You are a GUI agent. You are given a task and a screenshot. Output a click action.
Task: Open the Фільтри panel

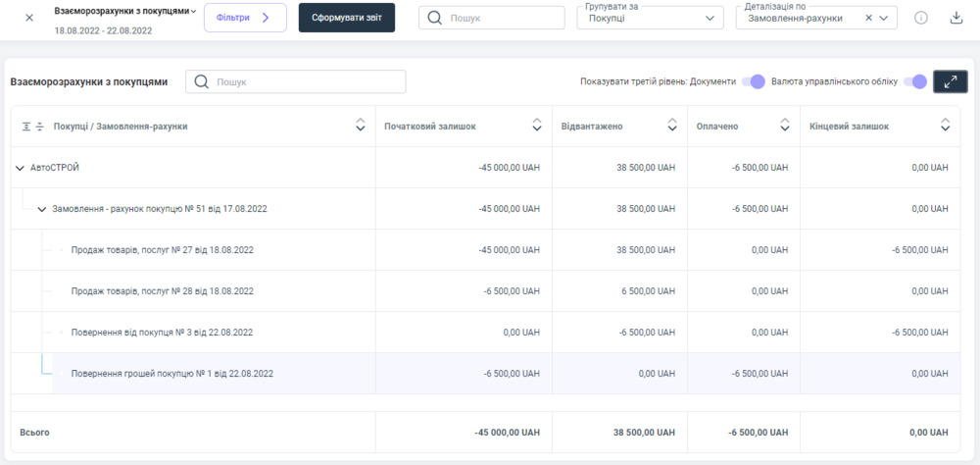click(x=245, y=18)
